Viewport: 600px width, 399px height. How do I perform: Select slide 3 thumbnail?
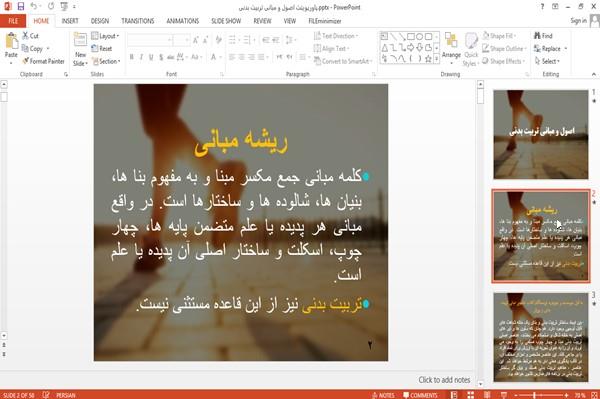click(541, 337)
